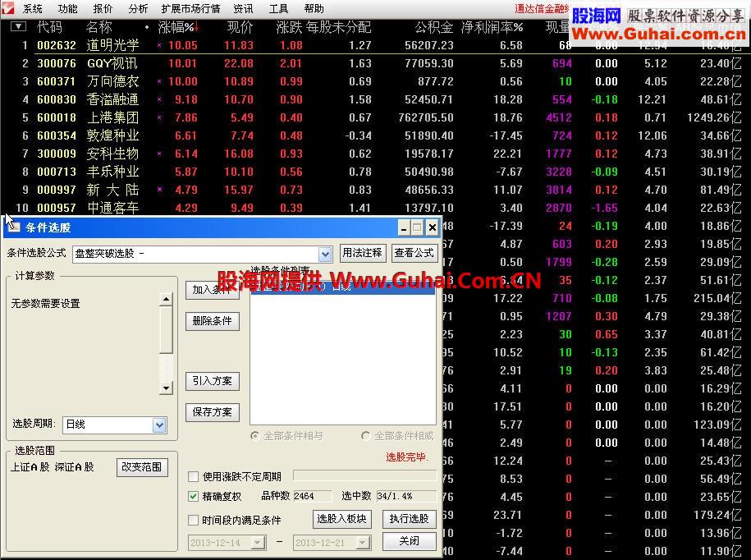
Task: Click the 删除条件 button
Action: (213, 321)
